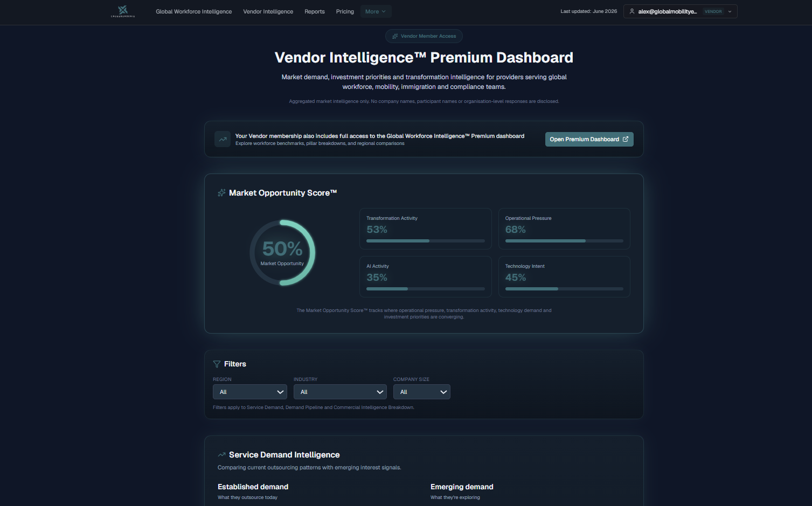The width and height of the screenshot is (812, 506).
Task: Open the Company Size filter dropdown
Action: (x=422, y=392)
